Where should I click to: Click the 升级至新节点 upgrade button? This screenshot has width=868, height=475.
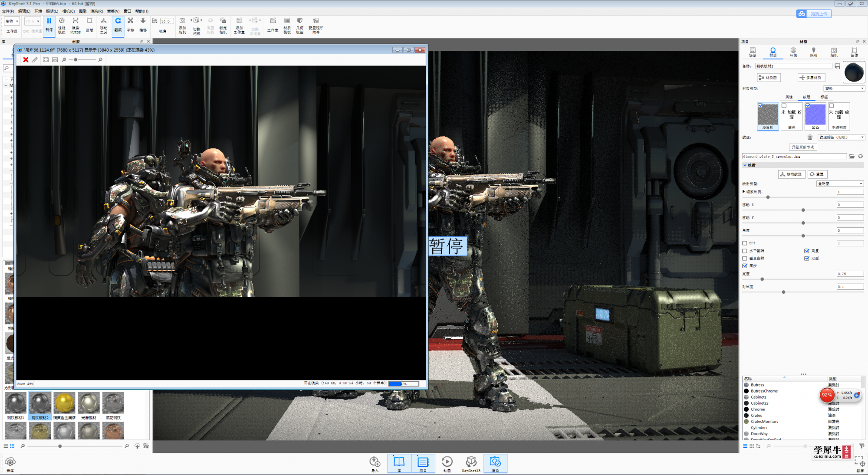(803, 147)
